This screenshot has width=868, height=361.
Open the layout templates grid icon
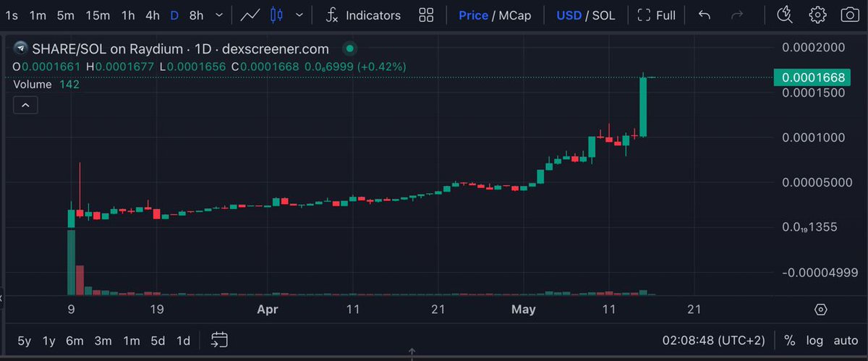click(426, 15)
